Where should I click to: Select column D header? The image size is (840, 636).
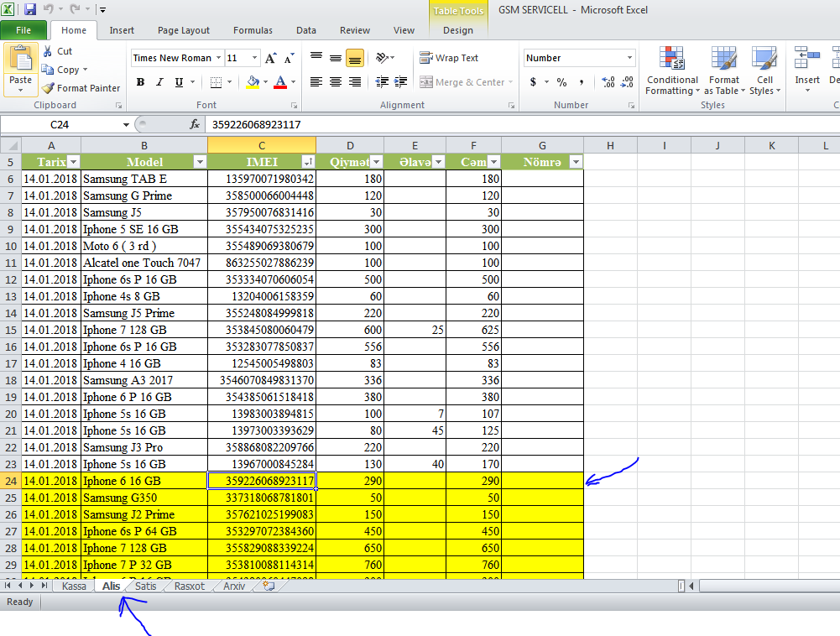(x=350, y=146)
